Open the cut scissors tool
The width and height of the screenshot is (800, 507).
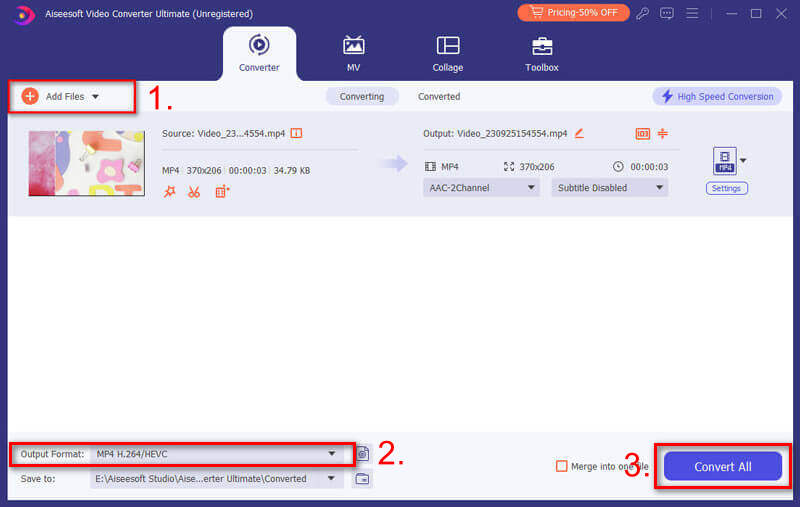point(194,192)
